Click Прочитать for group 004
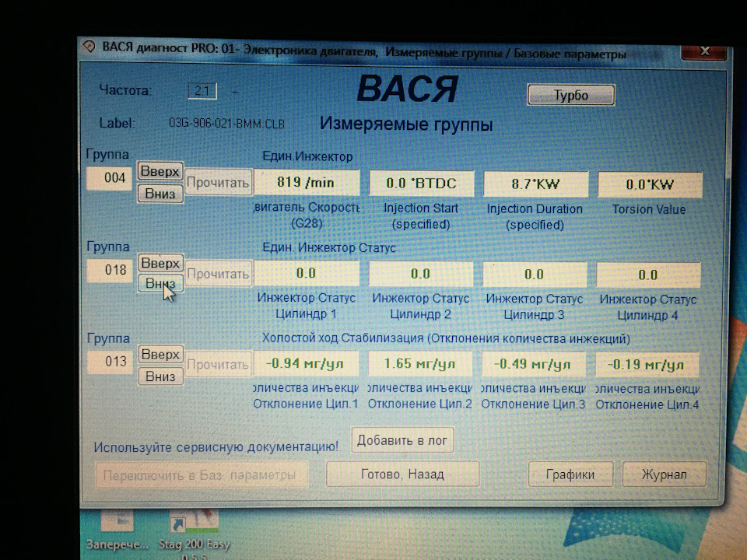This screenshot has width=747, height=560. click(218, 182)
